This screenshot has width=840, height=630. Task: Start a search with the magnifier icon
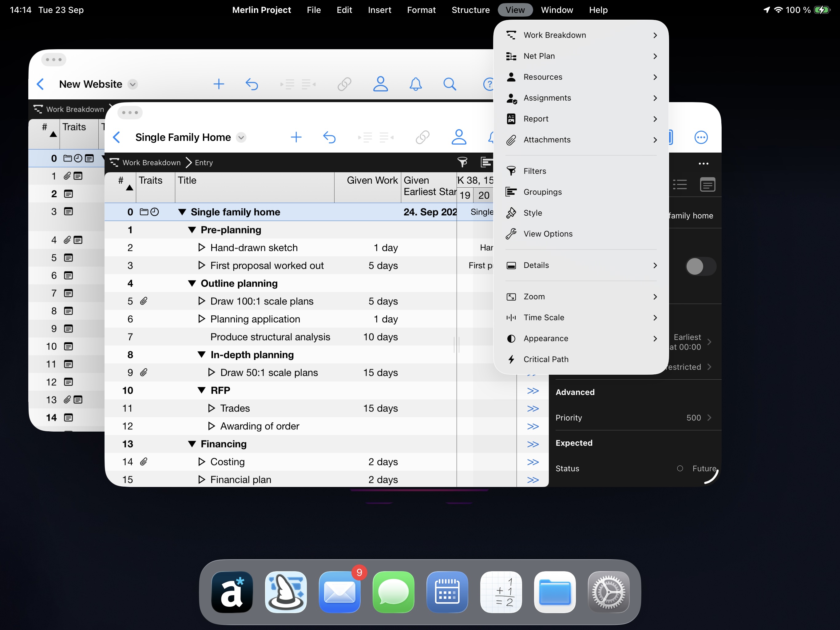coord(450,84)
